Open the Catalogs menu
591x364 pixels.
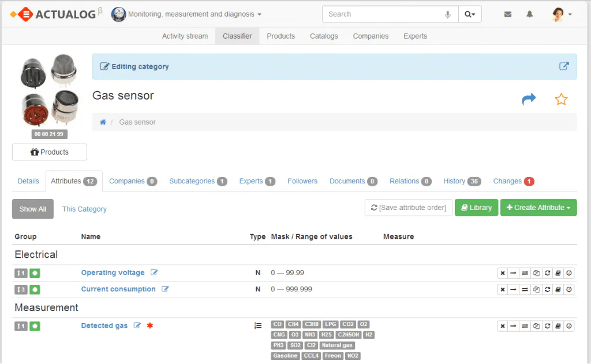pyautogui.click(x=324, y=36)
